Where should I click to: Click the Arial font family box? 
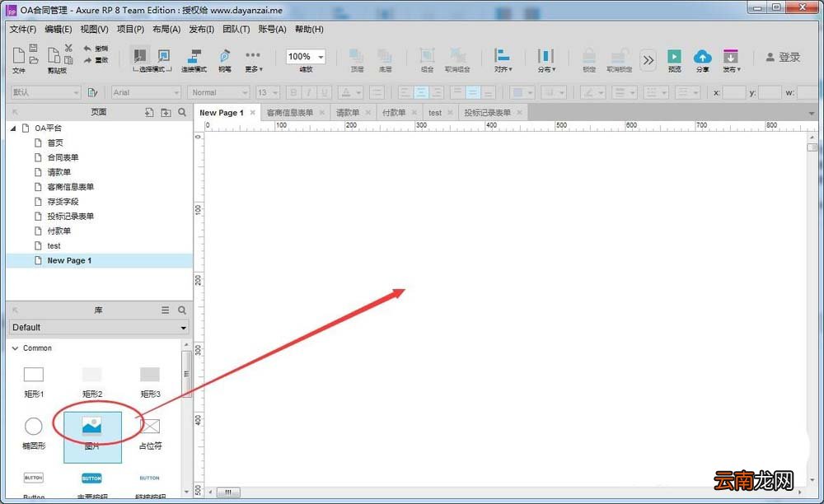146,93
